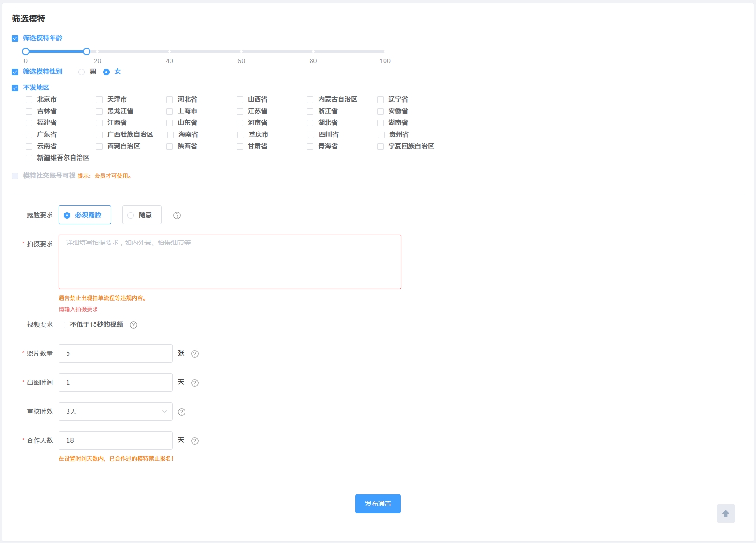Uncheck the 筛选模特年龄 checkbox
Screen dimensions: 756x543
(15, 38)
